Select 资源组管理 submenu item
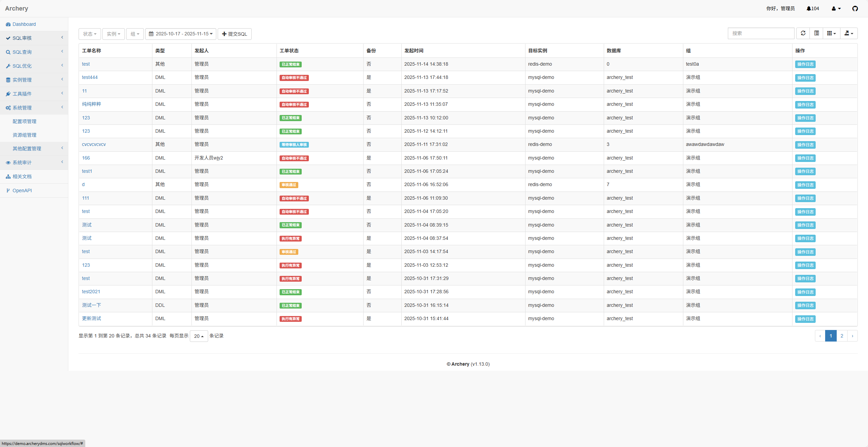 tap(24, 135)
